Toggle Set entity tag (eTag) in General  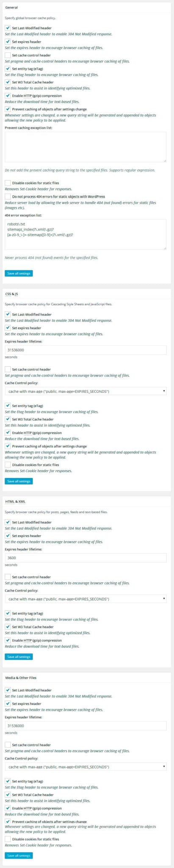pos(8,69)
